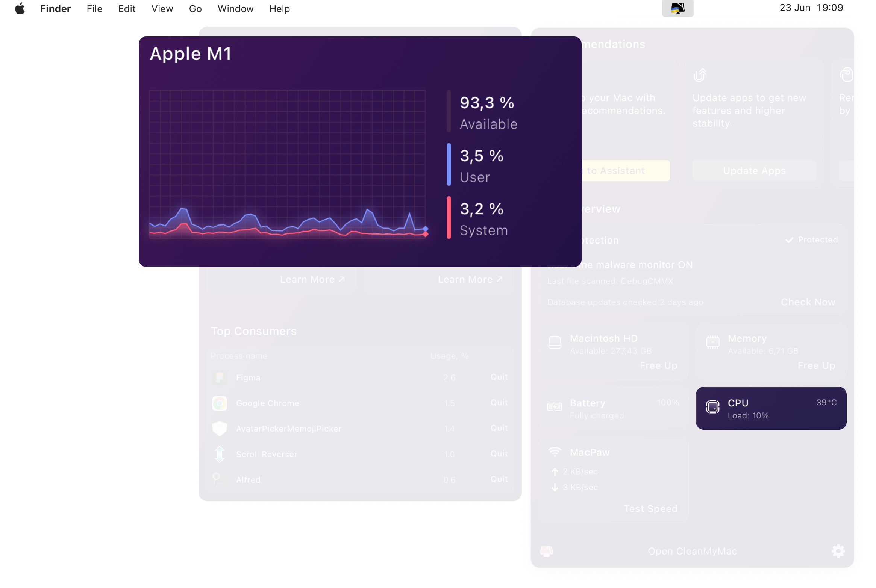Open the File menu
The width and height of the screenshot is (876, 588).
(x=94, y=8)
